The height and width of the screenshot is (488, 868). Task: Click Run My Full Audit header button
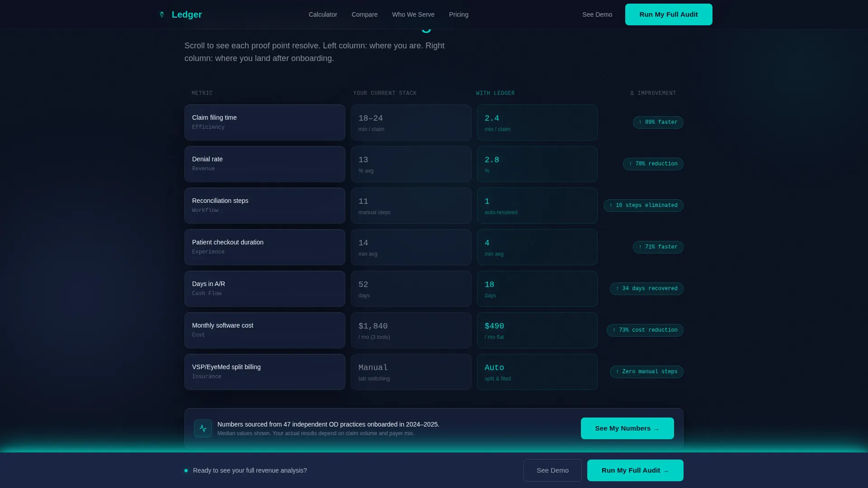(669, 14)
